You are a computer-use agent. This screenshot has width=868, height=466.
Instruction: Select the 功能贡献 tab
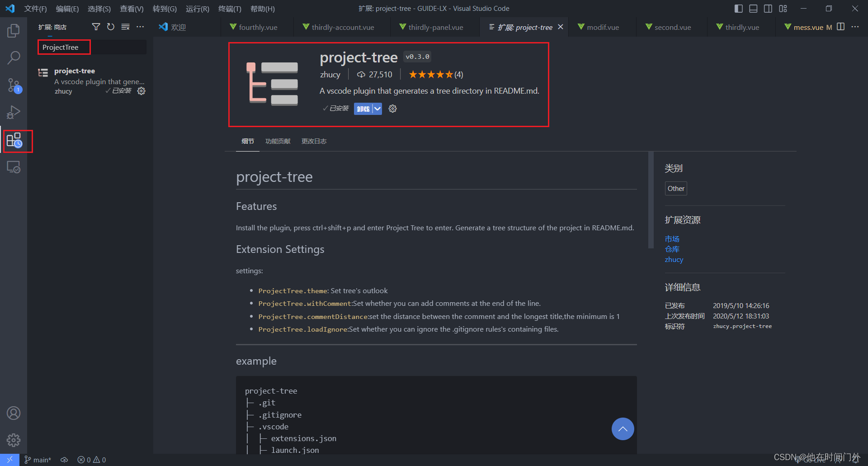pyautogui.click(x=278, y=141)
